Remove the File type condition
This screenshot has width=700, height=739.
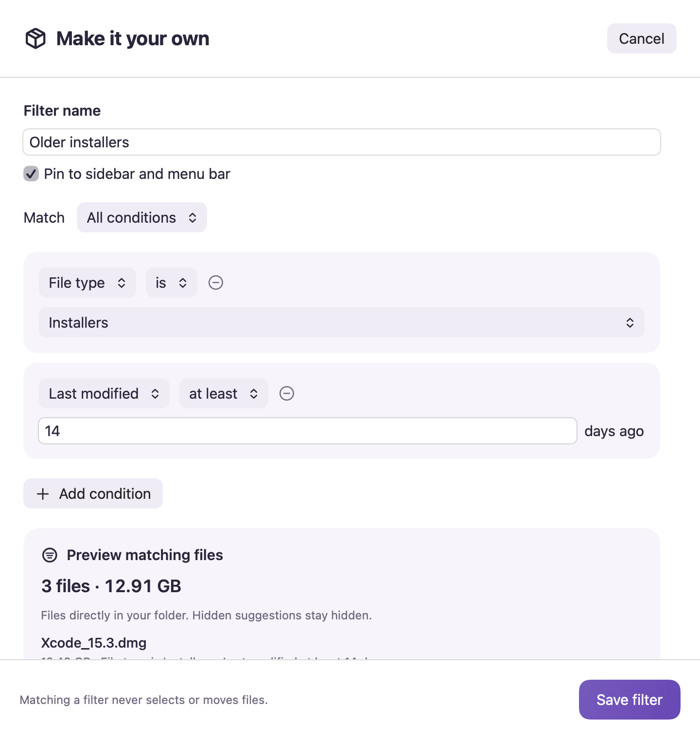click(x=216, y=282)
